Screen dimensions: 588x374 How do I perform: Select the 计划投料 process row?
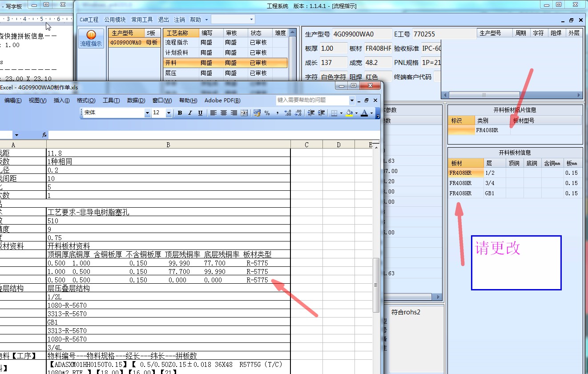click(x=225, y=52)
